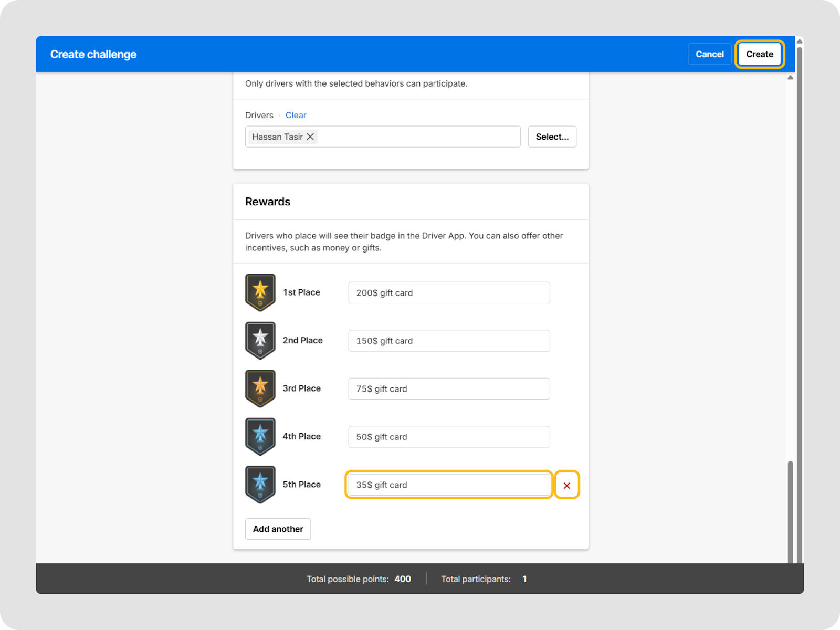
Task: Remove the 5th Place reward with red X
Action: click(566, 485)
